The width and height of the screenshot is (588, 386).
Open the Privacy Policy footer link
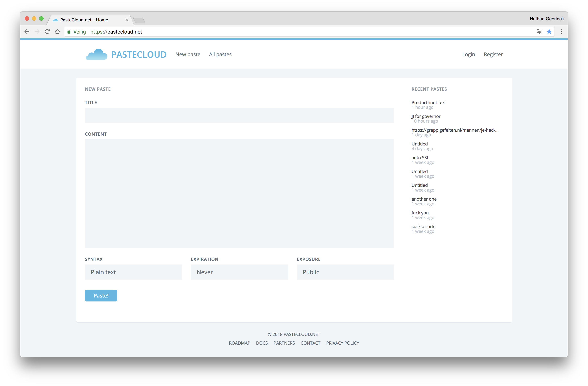click(342, 343)
